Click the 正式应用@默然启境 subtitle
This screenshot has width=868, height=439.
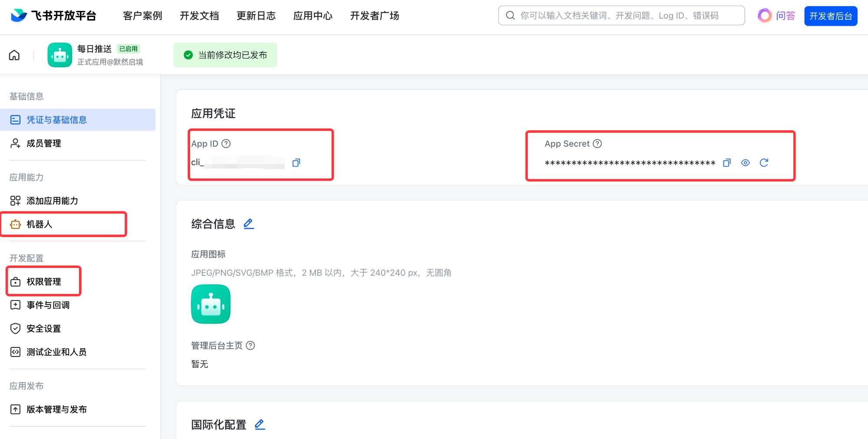pos(110,62)
